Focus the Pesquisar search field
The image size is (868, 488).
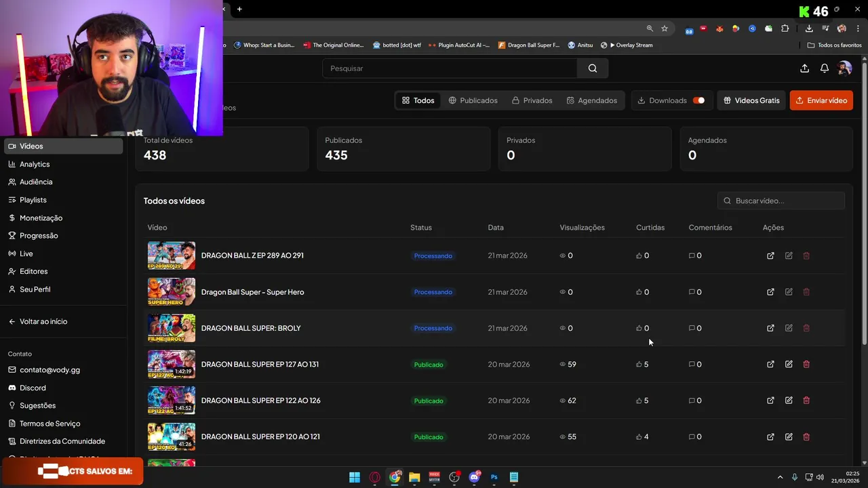(450, 68)
